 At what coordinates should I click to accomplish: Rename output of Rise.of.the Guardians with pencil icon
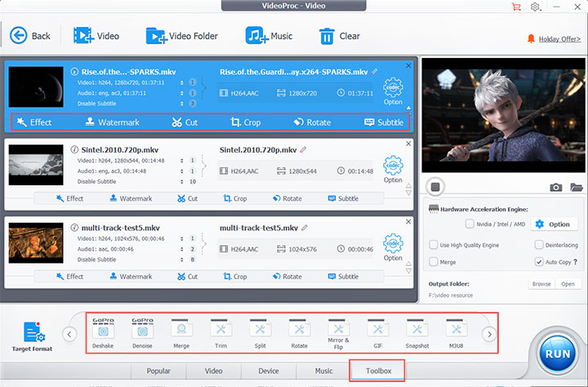pyautogui.click(x=375, y=71)
